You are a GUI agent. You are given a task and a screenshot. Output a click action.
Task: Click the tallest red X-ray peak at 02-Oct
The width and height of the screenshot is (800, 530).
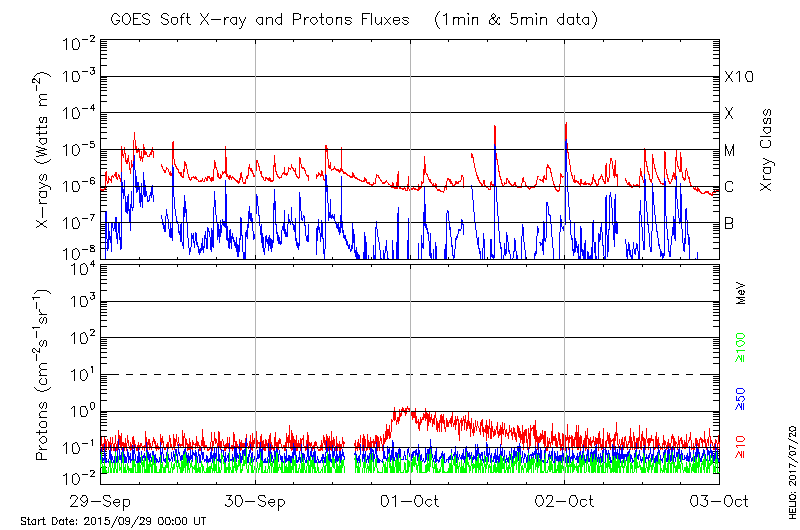566,124
